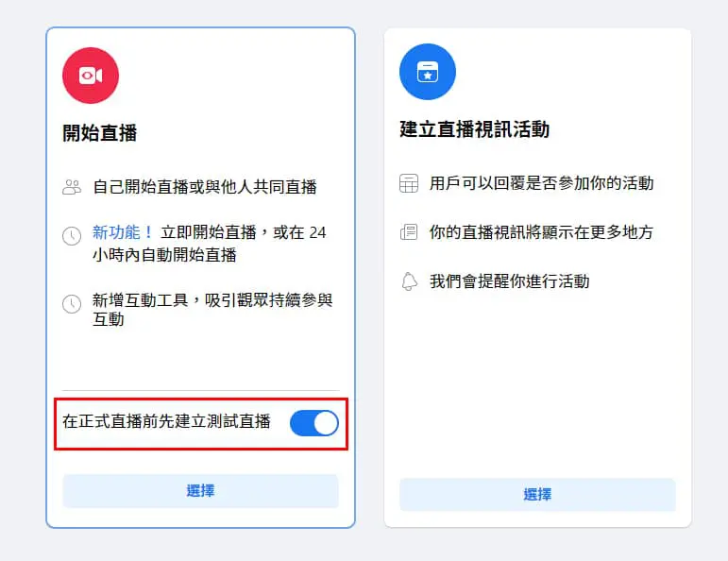Screen dimensions: 728x561
Task: Click the bell icon beside 我們會提醒你
Action: click(409, 280)
